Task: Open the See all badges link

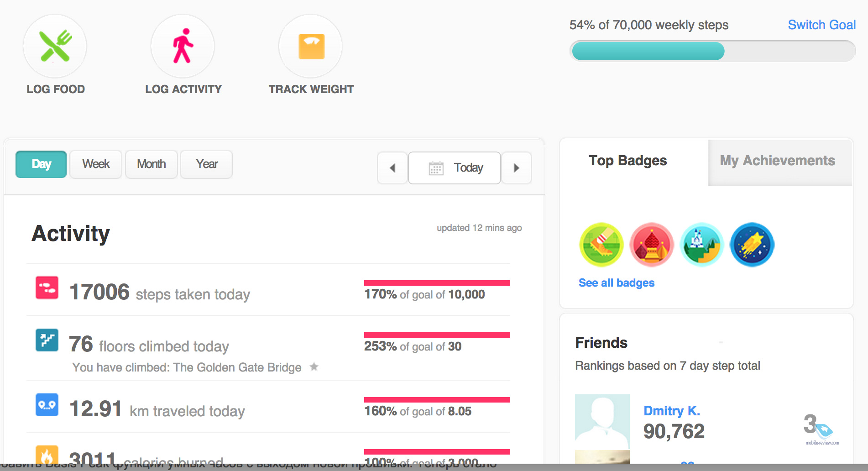Action: [617, 283]
